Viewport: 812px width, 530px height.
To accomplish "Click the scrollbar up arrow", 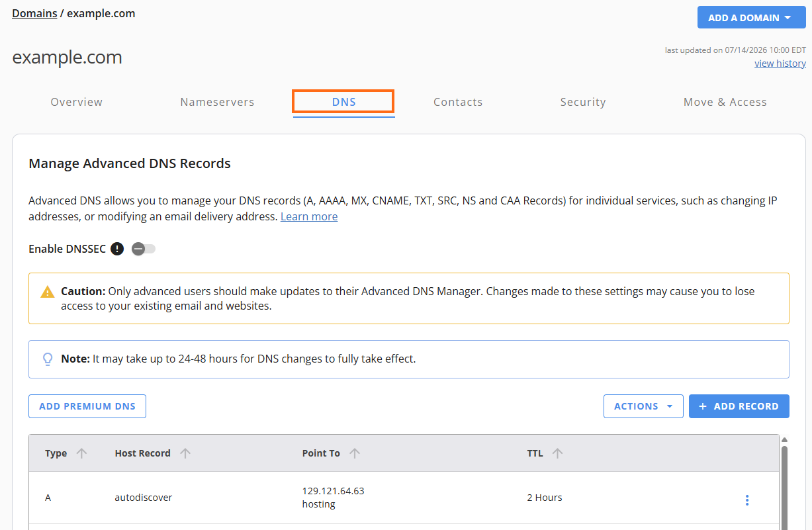I will 784,439.
